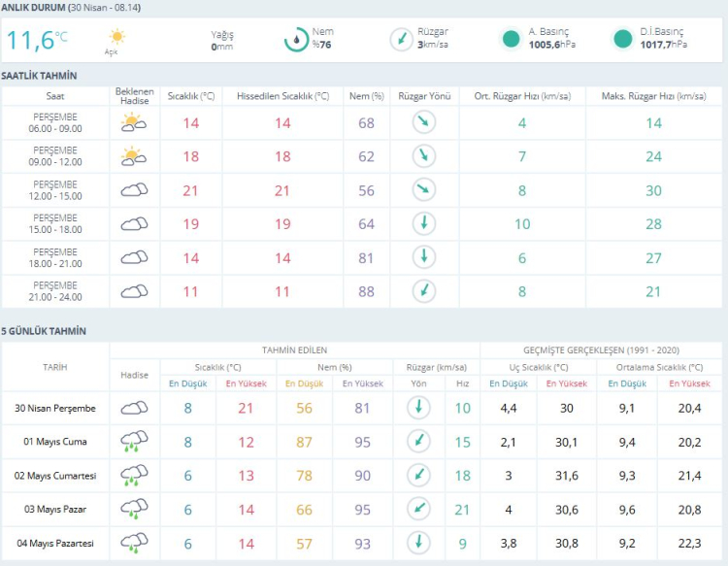728x566 pixels.
Task: Click the 'Maks. Rüzgar Hızı (km/sa)' column header
Action: tap(653, 96)
